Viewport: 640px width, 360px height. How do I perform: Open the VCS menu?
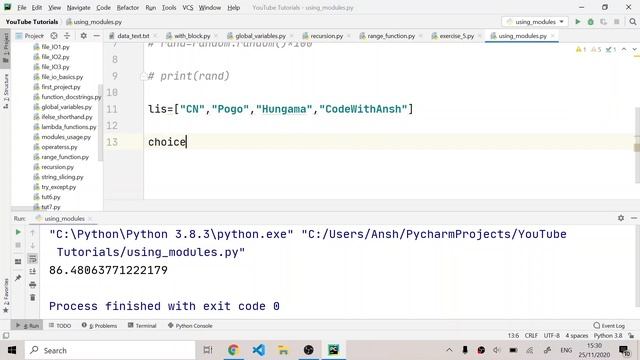[x=188, y=8]
